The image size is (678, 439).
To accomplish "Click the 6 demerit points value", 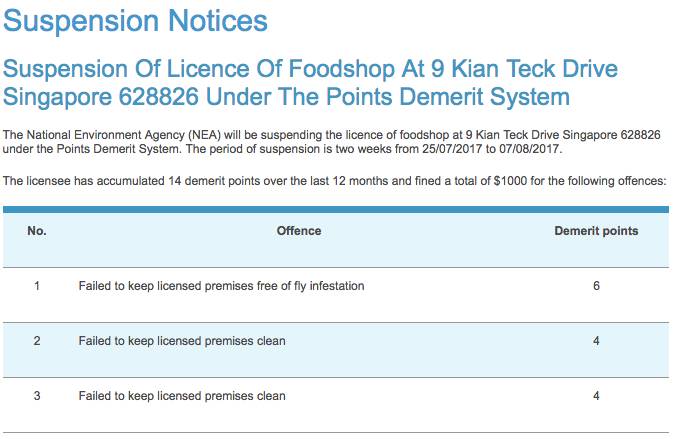I will click(x=596, y=286).
